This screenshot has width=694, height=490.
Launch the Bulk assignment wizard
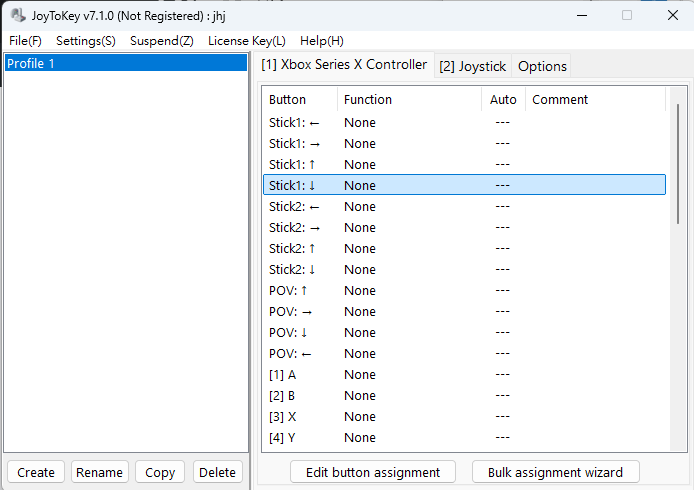pyautogui.click(x=555, y=472)
